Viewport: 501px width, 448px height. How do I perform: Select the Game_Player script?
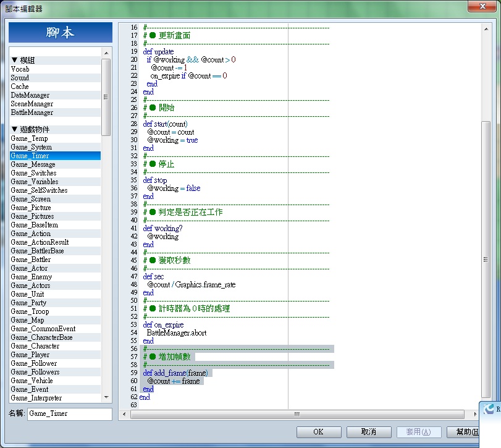[x=55, y=355]
